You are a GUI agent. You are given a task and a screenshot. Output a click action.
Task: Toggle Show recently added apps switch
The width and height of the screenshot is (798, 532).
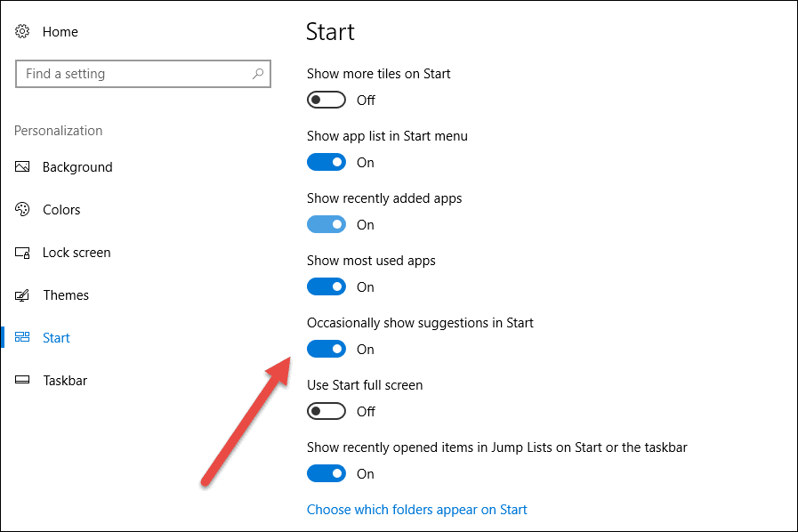[326, 224]
